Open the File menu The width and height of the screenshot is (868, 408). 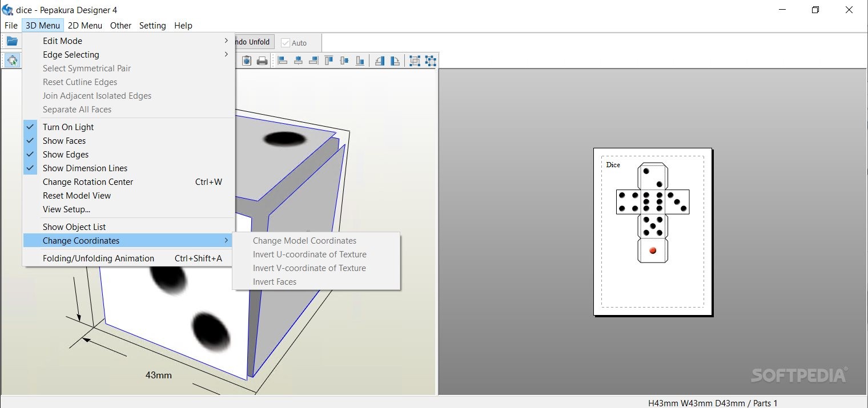click(x=11, y=26)
